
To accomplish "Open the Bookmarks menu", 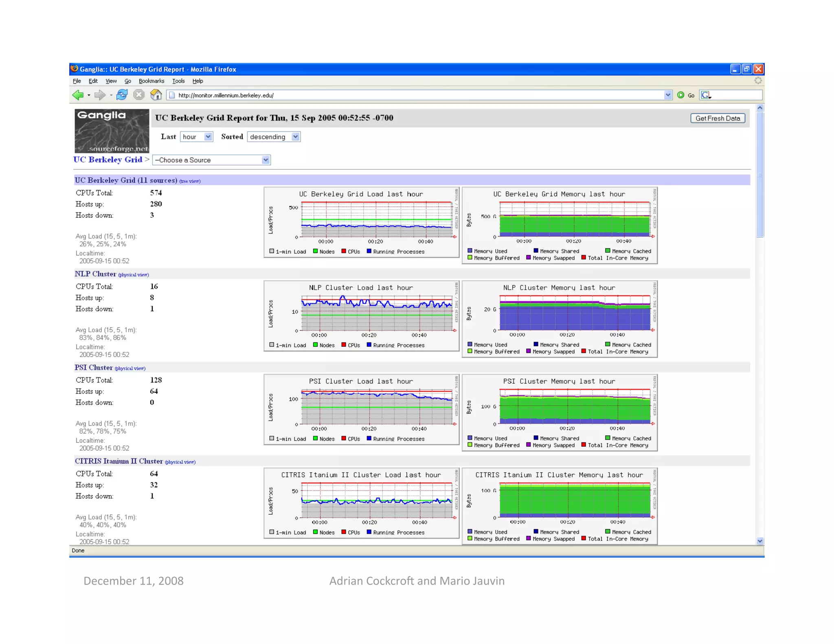I will pos(151,81).
